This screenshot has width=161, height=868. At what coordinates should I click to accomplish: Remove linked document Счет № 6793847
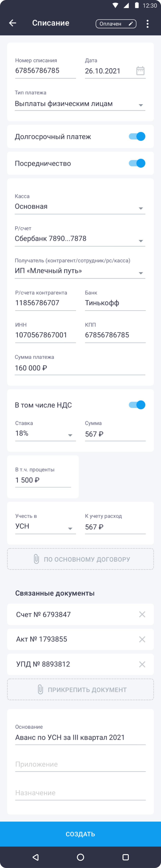tap(142, 614)
